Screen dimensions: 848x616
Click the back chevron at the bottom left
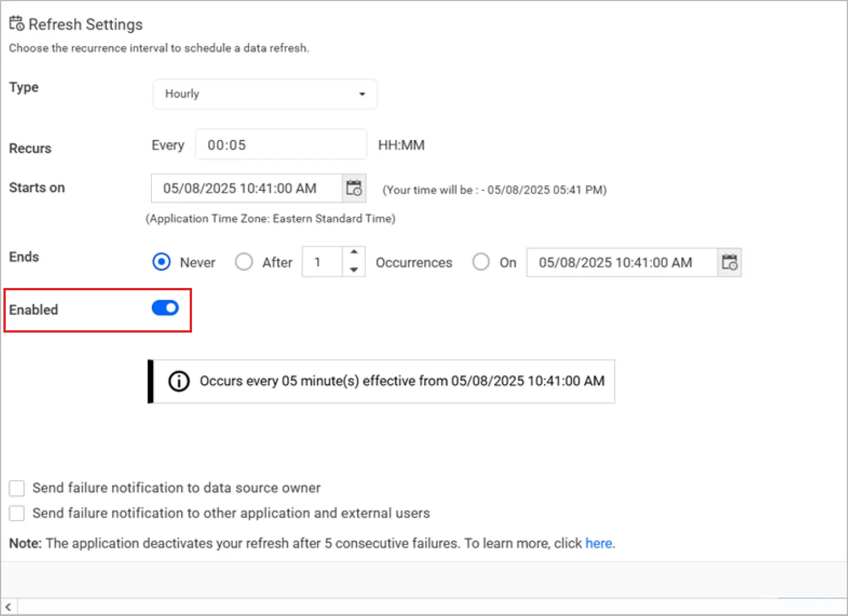[x=8, y=606]
